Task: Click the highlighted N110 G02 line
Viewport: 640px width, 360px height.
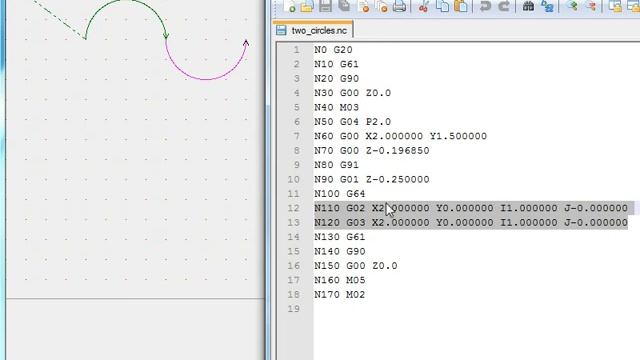Action: 471,208
